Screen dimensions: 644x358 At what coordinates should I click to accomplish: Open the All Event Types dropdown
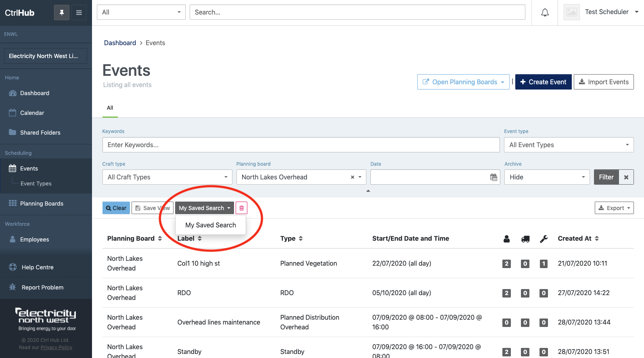(x=569, y=145)
